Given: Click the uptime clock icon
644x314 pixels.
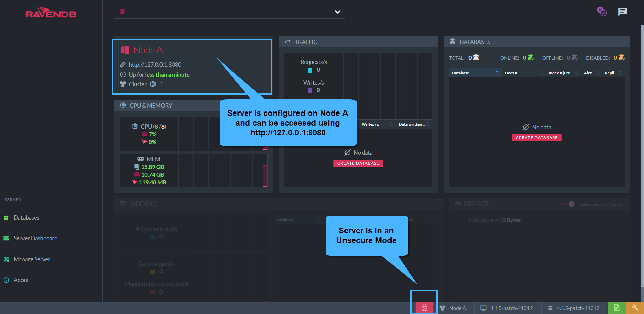Looking at the screenshot, I should [123, 74].
